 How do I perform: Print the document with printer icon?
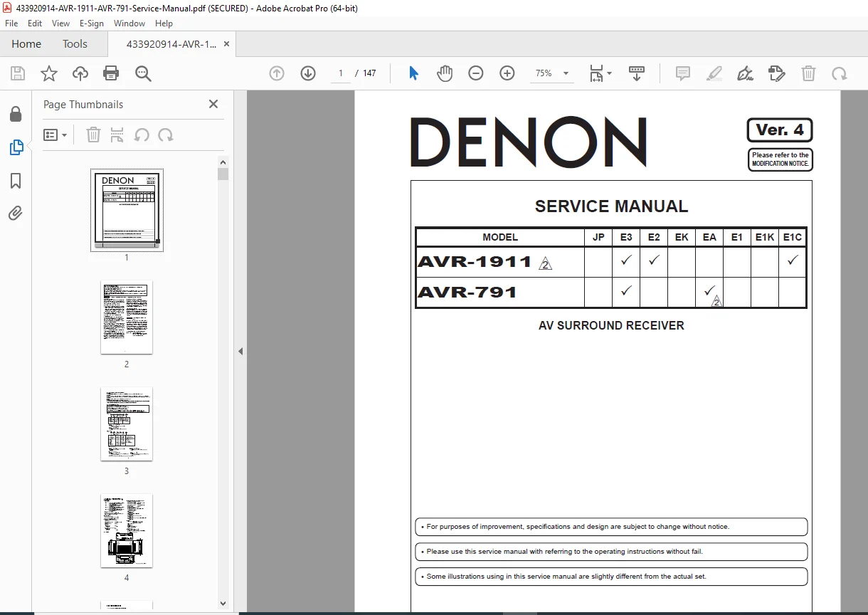pyautogui.click(x=111, y=73)
